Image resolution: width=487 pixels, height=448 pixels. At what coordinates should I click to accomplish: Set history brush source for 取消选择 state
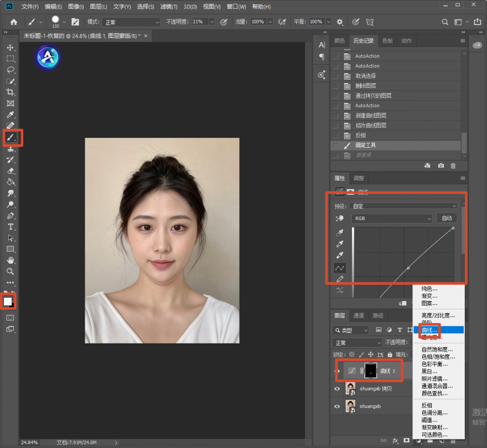pyautogui.click(x=335, y=76)
